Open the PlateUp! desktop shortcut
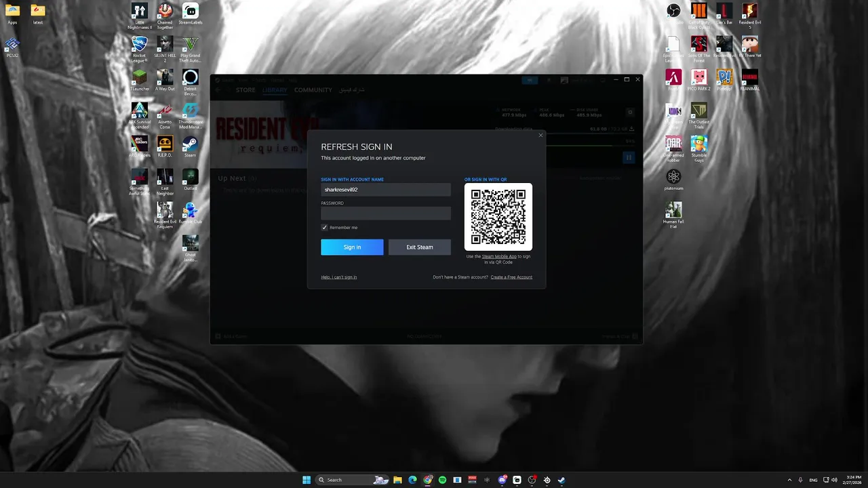Viewport: 868px width, 488px height. click(724, 81)
